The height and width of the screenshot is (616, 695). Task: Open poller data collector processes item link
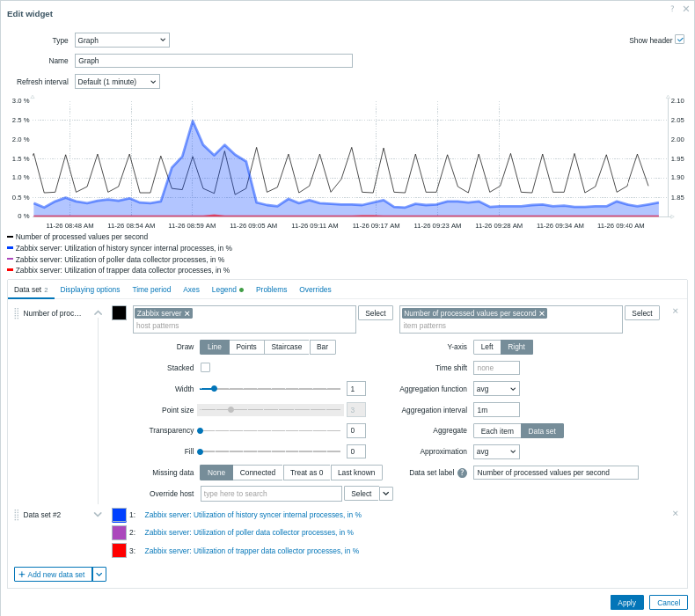click(249, 532)
